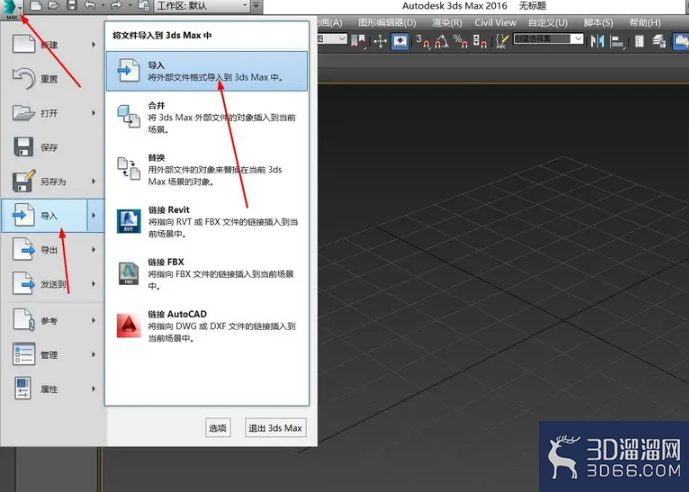The width and height of the screenshot is (689, 492).
Task: Choose the 替换 replace option
Action: point(207,170)
